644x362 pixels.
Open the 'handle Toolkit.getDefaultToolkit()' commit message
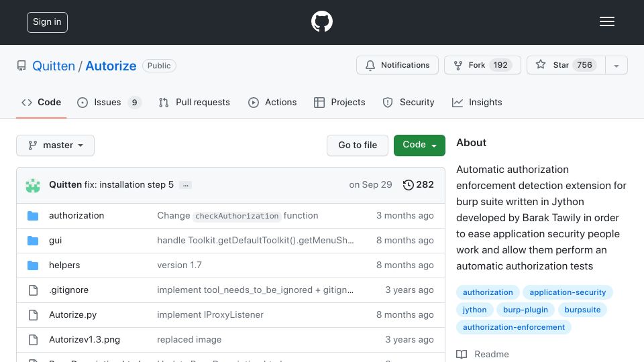pyautogui.click(x=256, y=240)
